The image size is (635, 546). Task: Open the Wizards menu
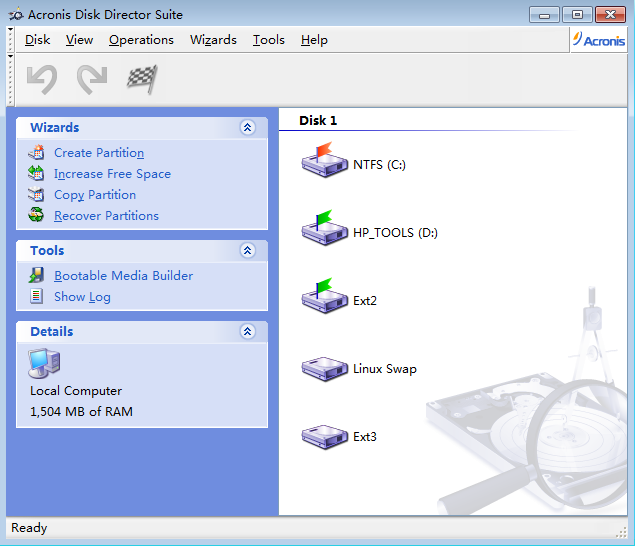pos(213,40)
